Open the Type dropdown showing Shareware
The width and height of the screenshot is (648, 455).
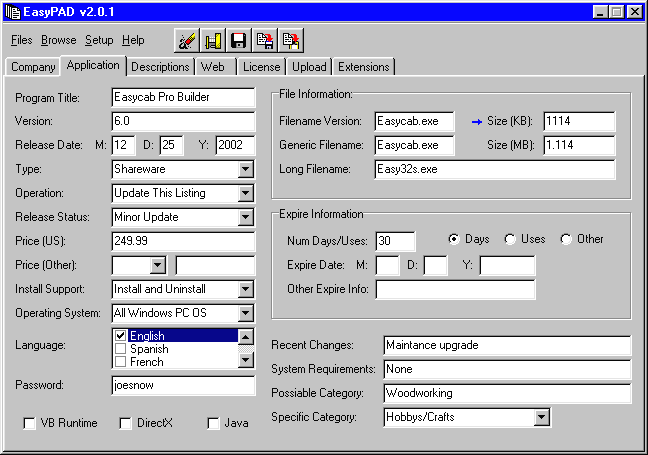(x=245, y=169)
